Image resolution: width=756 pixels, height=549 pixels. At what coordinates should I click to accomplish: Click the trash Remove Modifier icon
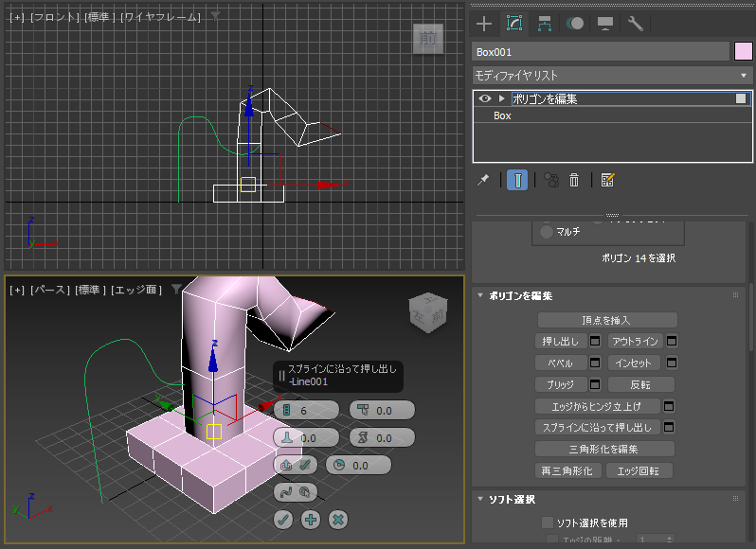574,180
